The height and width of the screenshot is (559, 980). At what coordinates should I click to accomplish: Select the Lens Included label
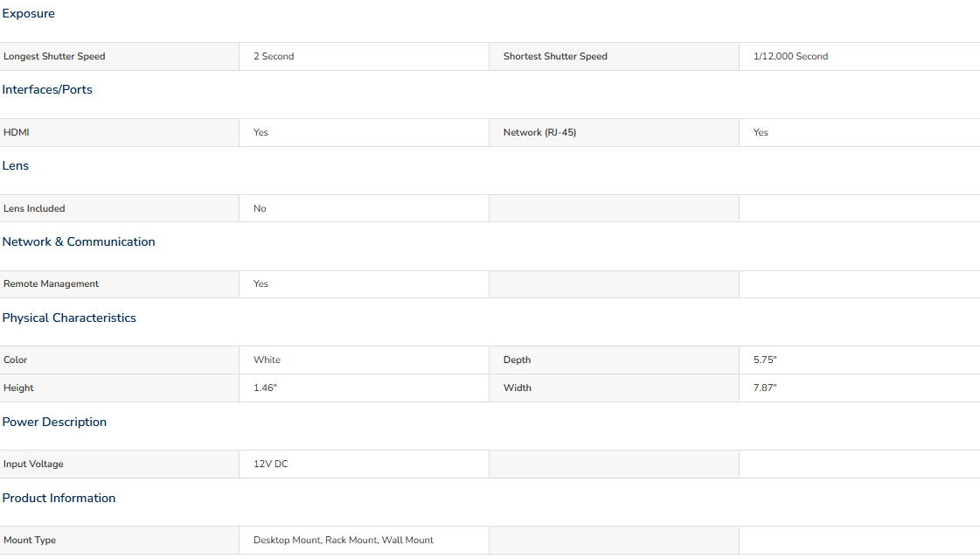pos(34,209)
